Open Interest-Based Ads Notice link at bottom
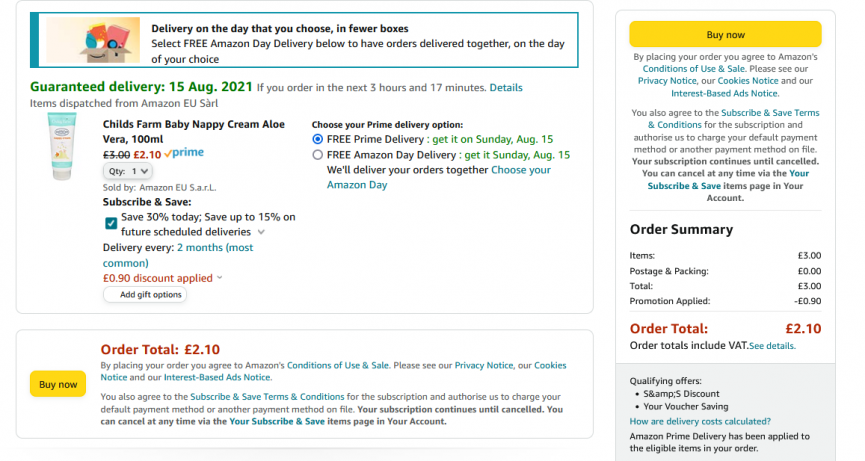The width and height of the screenshot is (865, 461). 217,377
